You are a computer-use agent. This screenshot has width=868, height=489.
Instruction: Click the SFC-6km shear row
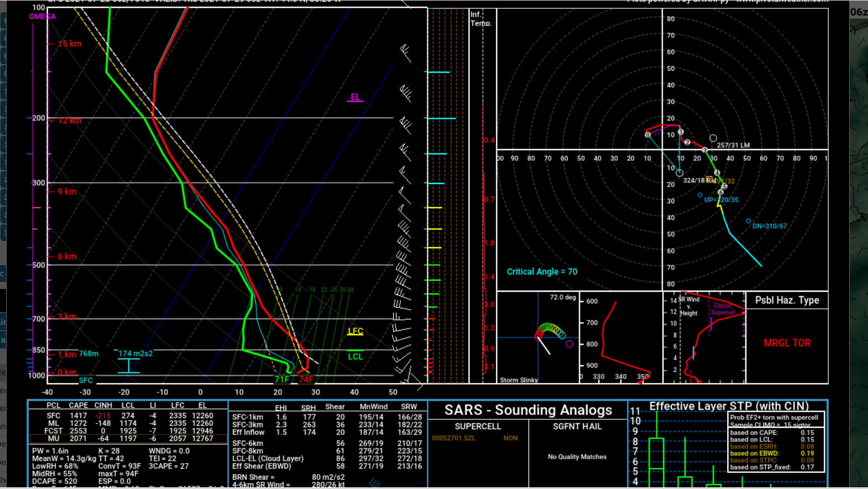[327, 443]
